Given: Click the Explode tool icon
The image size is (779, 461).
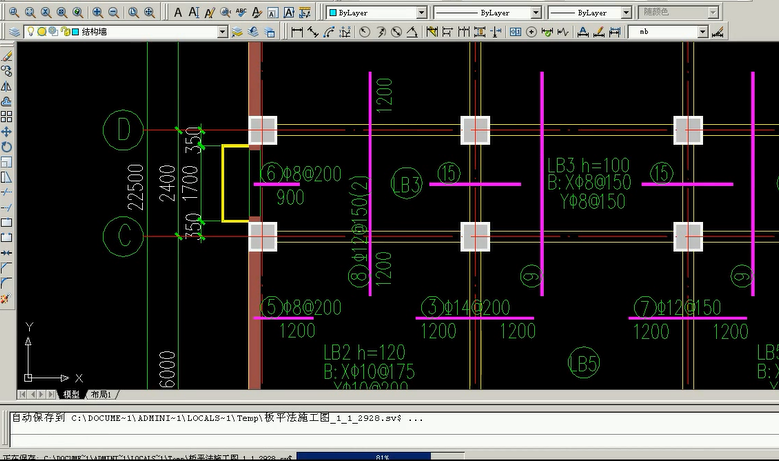Looking at the screenshot, I should (x=7, y=298).
